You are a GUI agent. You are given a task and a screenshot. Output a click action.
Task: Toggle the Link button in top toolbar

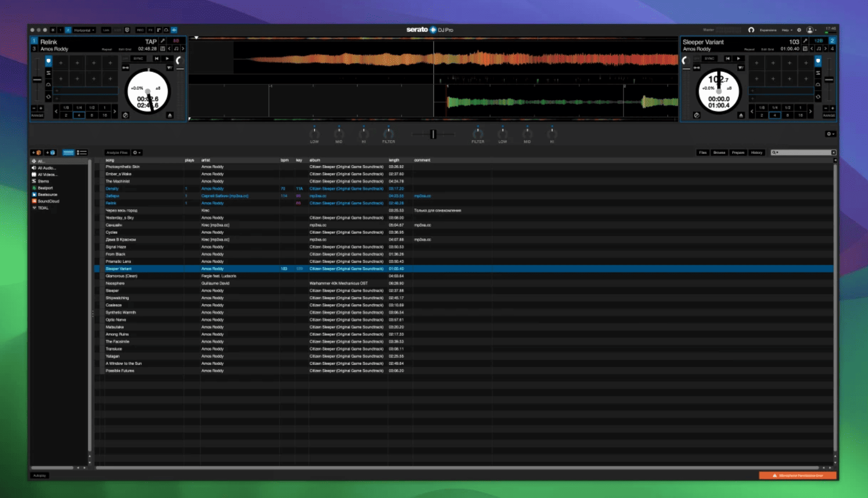(106, 30)
